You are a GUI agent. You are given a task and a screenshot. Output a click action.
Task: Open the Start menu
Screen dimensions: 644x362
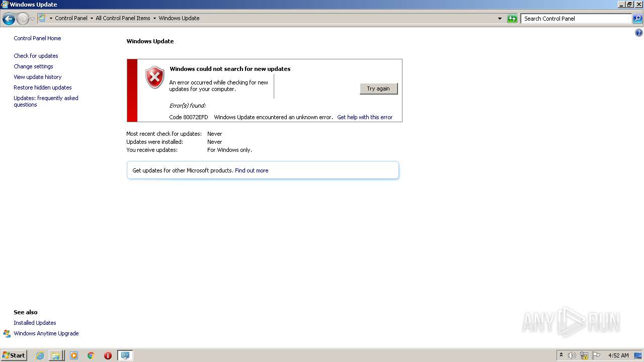pos(14,355)
